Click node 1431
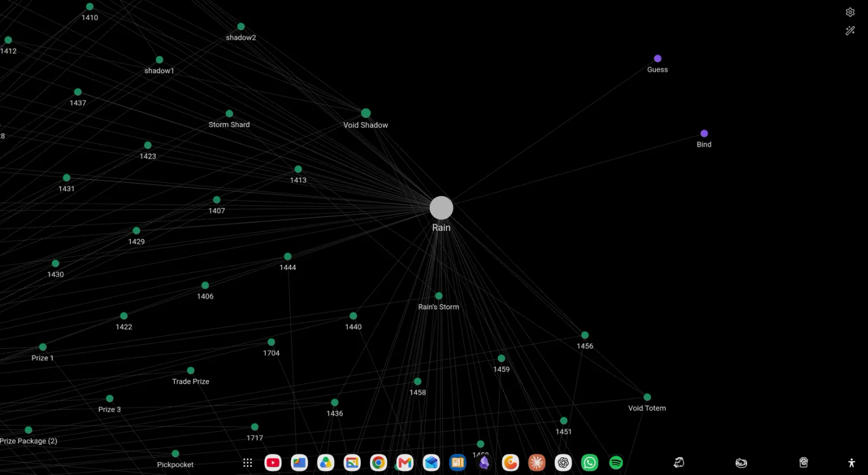Viewport: 868px width, 475px height. (66, 178)
